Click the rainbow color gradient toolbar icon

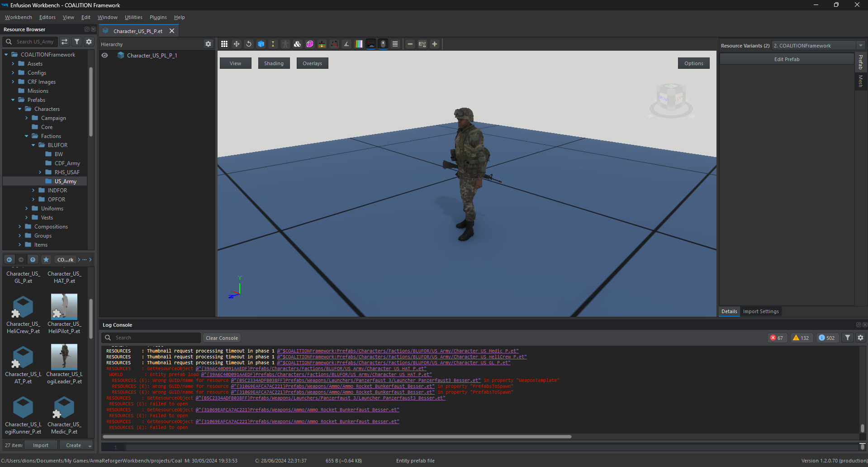coord(359,44)
